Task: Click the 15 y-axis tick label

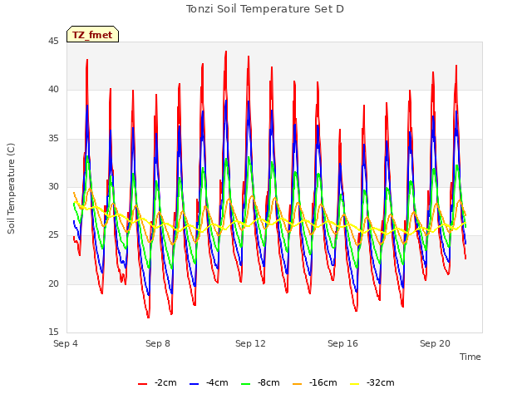Action: [x=53, y=332]
